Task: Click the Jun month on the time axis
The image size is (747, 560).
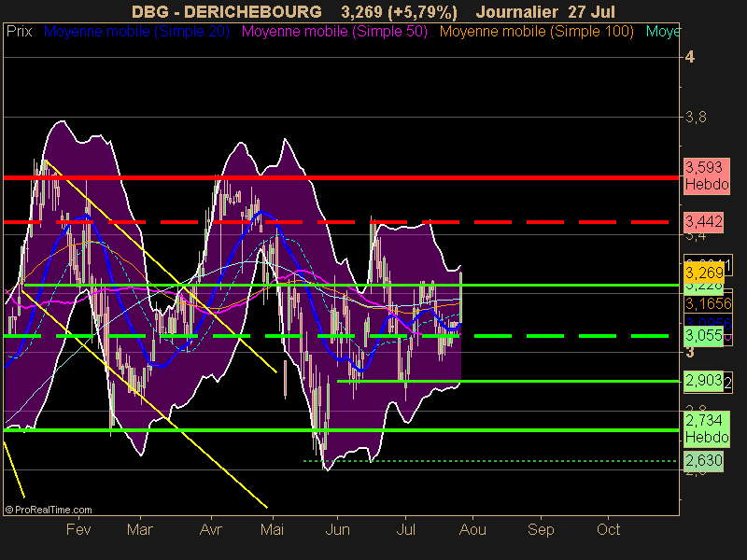Action: [x=337, y=529]
